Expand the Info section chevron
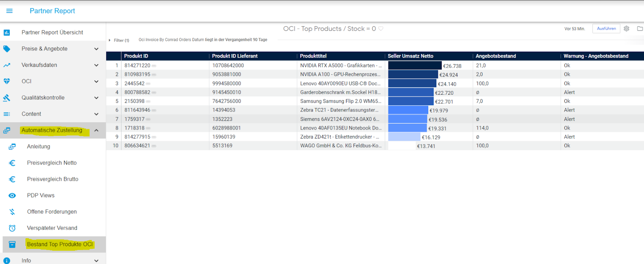This screenshot has height=264, width=644. point(96,261)
